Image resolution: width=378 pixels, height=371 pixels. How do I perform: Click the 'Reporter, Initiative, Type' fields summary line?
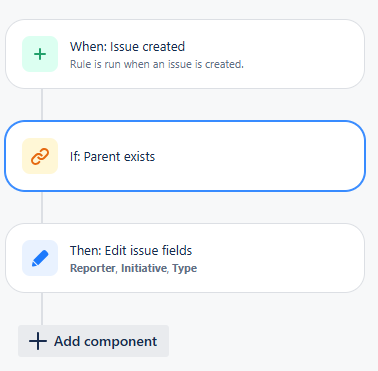pos(133,268)
